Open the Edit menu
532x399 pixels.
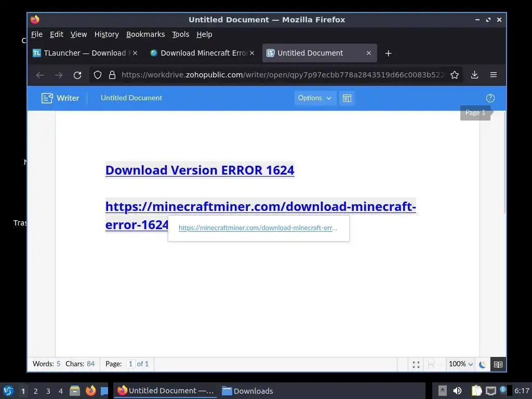pyautogui.click(x=56, y=34)
